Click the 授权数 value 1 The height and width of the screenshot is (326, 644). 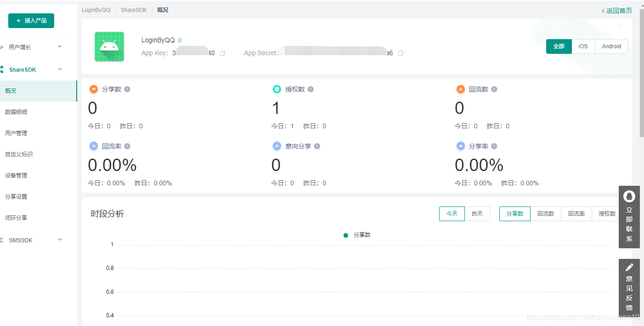276,109
